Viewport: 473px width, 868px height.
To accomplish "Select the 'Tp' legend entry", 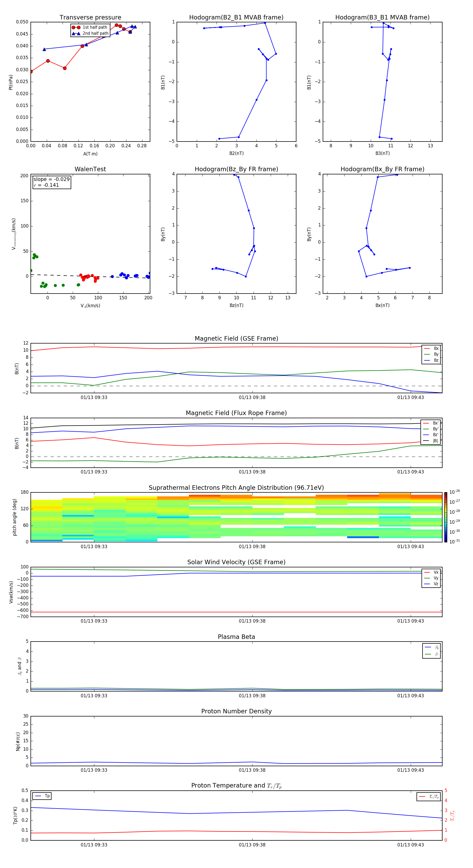I will point(42,796).
